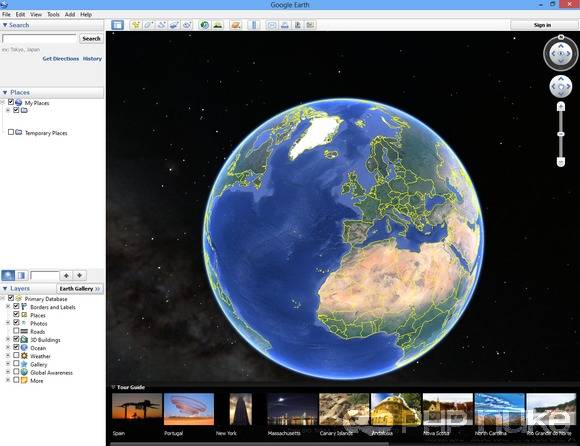
Task: Click the Weather layer sun icon
Action: pyautogui.click(x=24, y=356)
